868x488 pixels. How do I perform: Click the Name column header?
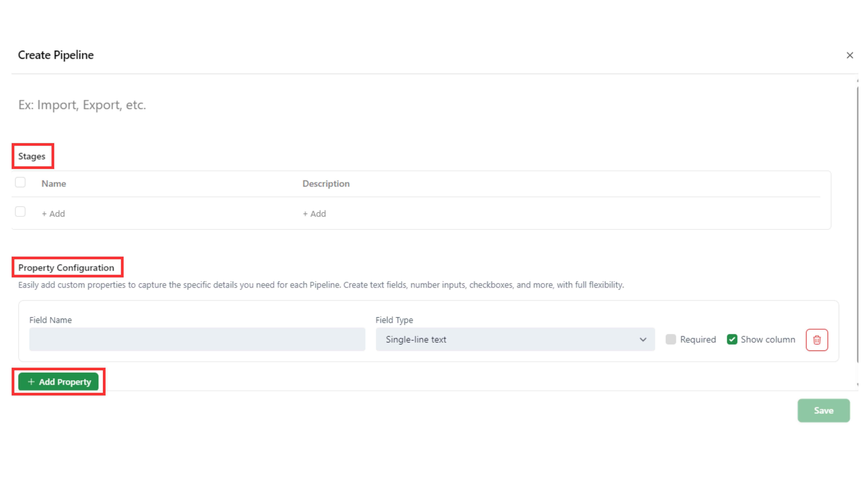click(x=54, y=184)
